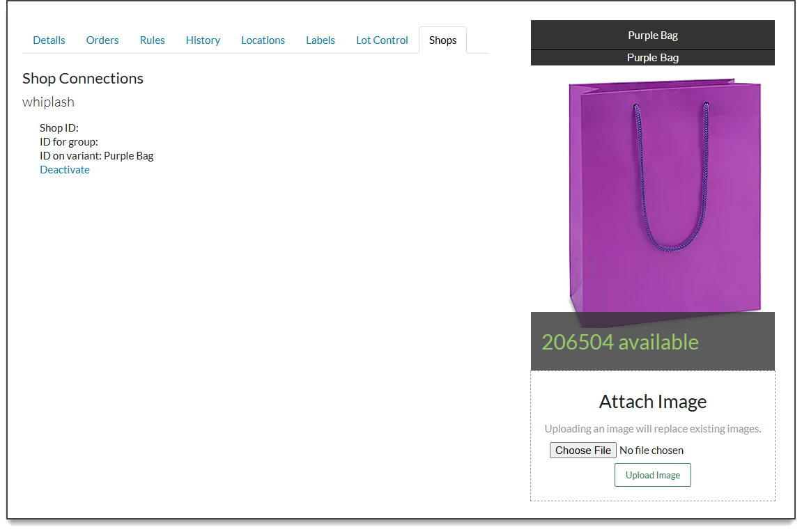802x532 pixels.
Task: Open the Labels tab
Action: click(x=320, y=40)
